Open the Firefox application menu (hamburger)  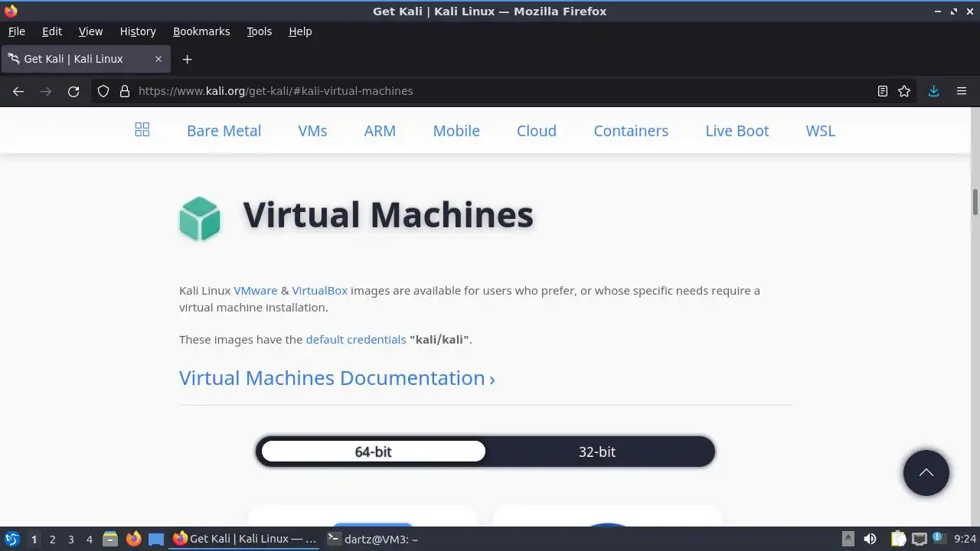962,91
